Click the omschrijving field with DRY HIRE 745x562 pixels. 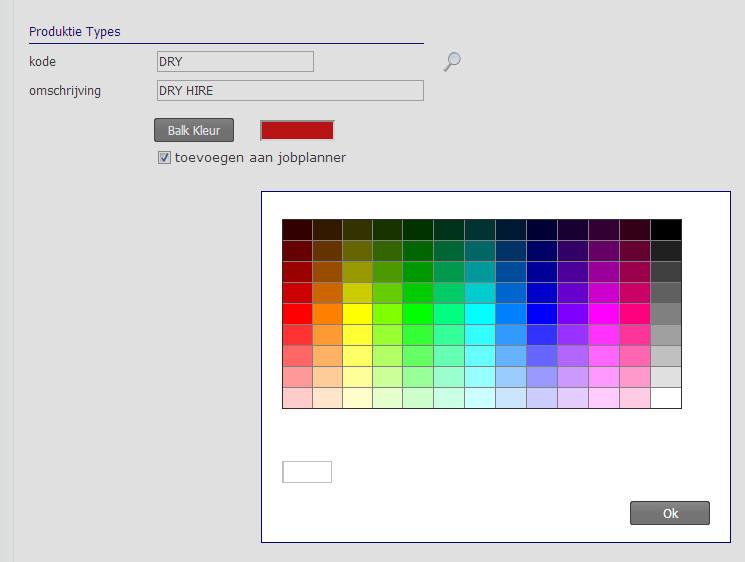pyautogui.click(x=290, y=90)
